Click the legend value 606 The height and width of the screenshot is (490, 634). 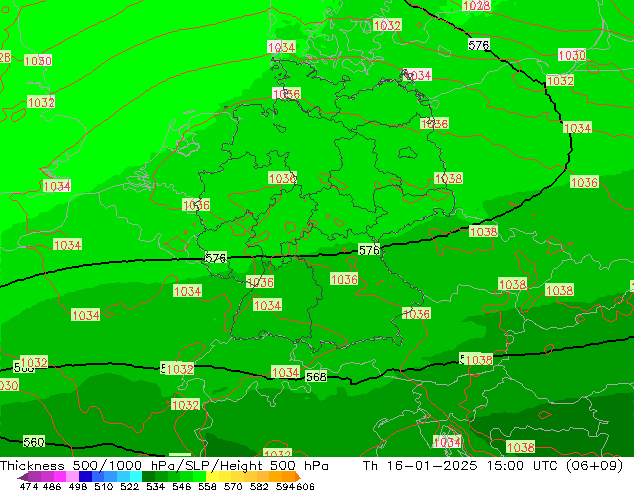[304, 486]
